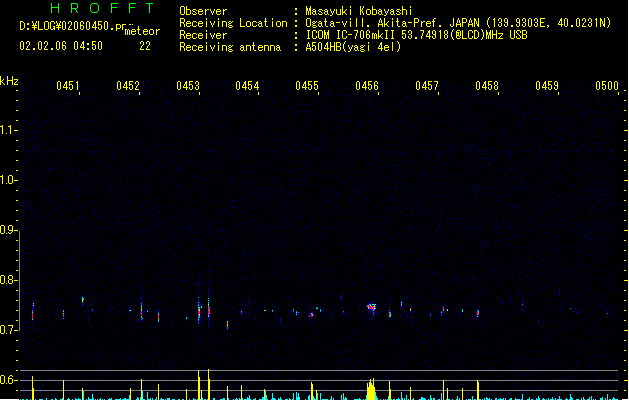Click the meteor count value 22
629x400 pixels.
(x=145, y=46)
